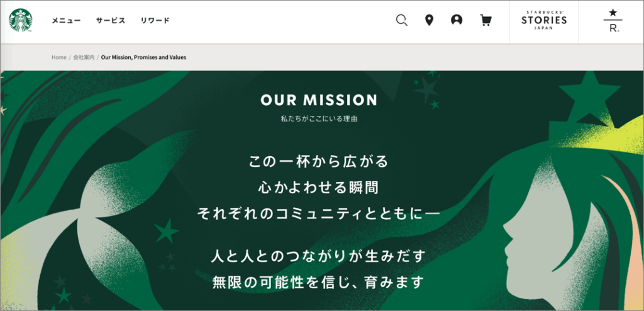Go to Home in the breadcrumb
This screenshot has width=644, height=311.
58,57
